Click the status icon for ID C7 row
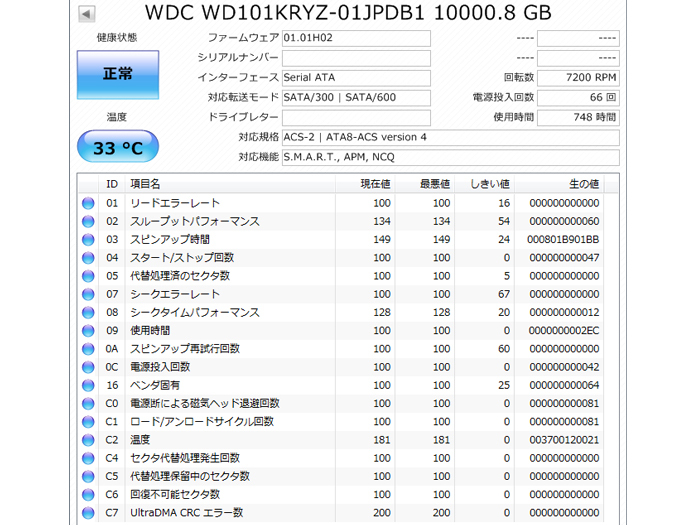700x525 pixels. pos(88,513)
